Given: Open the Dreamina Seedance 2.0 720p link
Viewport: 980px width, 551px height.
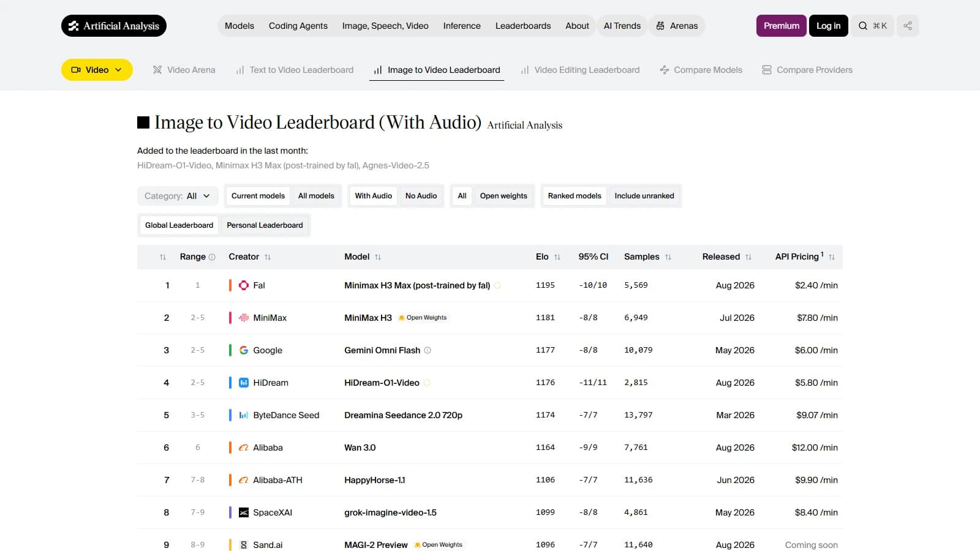Looking at the screenshot, I should [403, 415].
